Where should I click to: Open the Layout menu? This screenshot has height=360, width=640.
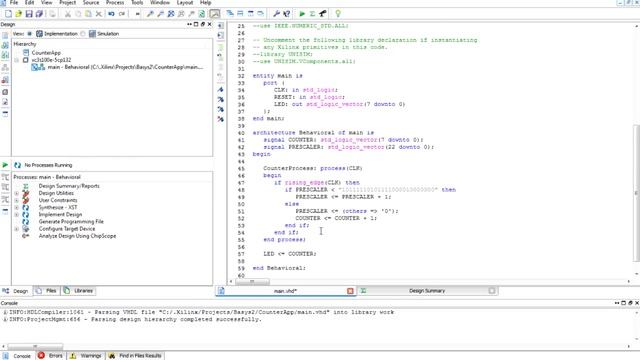click(x=184, y=2)
